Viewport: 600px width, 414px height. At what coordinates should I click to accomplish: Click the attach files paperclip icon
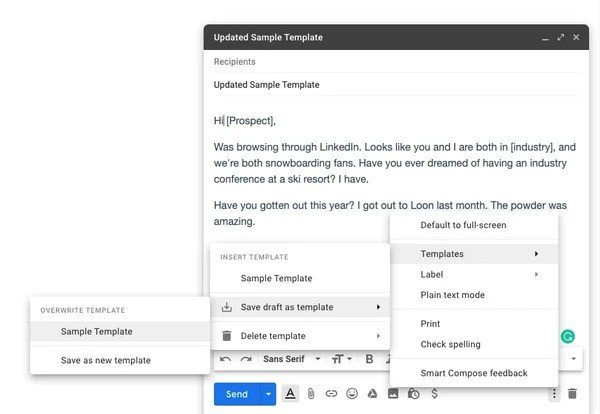click(x=311, y=394)
